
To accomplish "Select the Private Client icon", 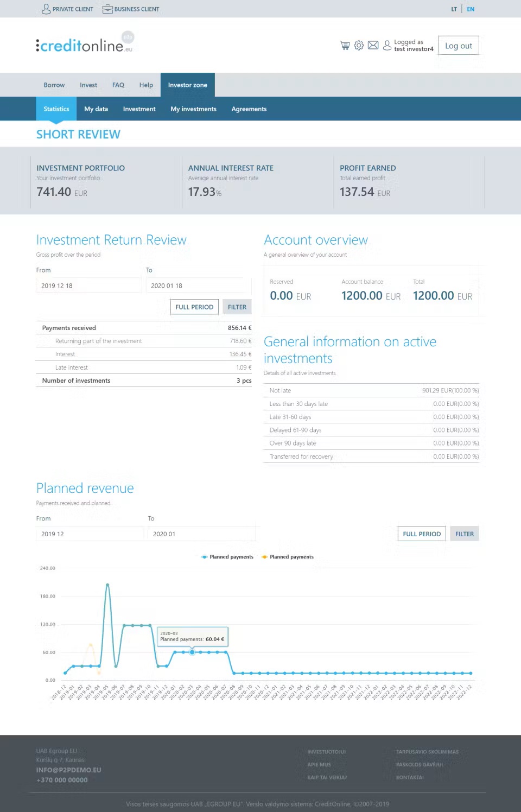I will point(46,9).
